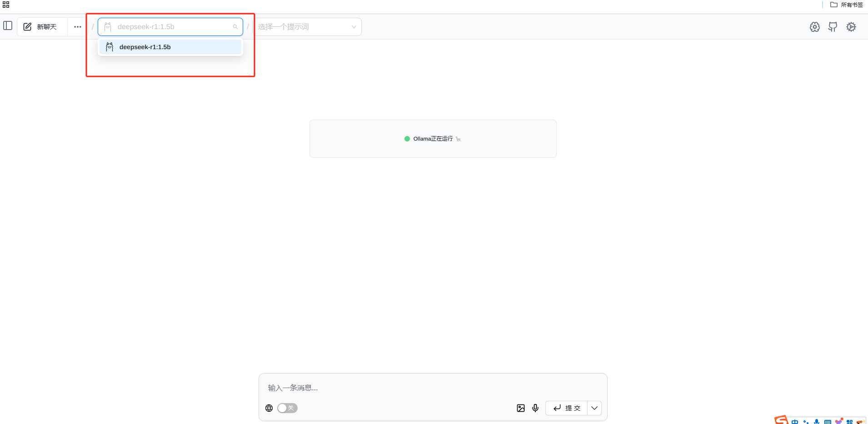
Task: Open the GitHub repository icon
Action: (833, 27)
